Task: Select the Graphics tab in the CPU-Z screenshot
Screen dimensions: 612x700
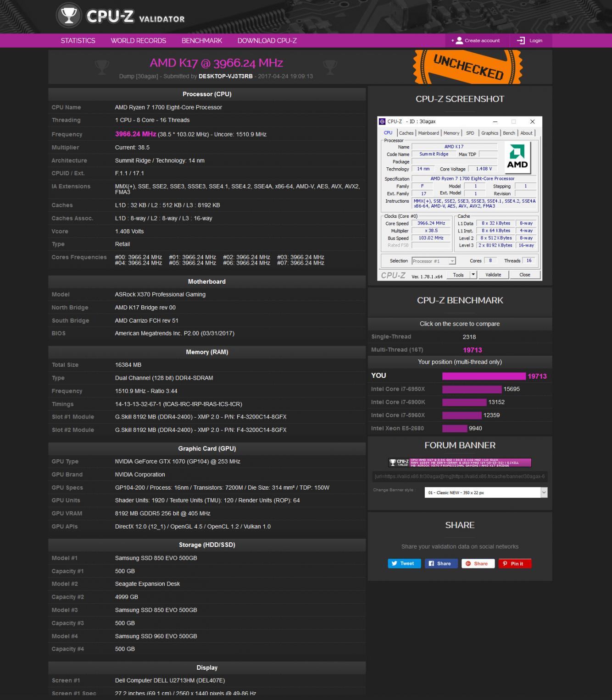Action: click(x=490, y=133)
